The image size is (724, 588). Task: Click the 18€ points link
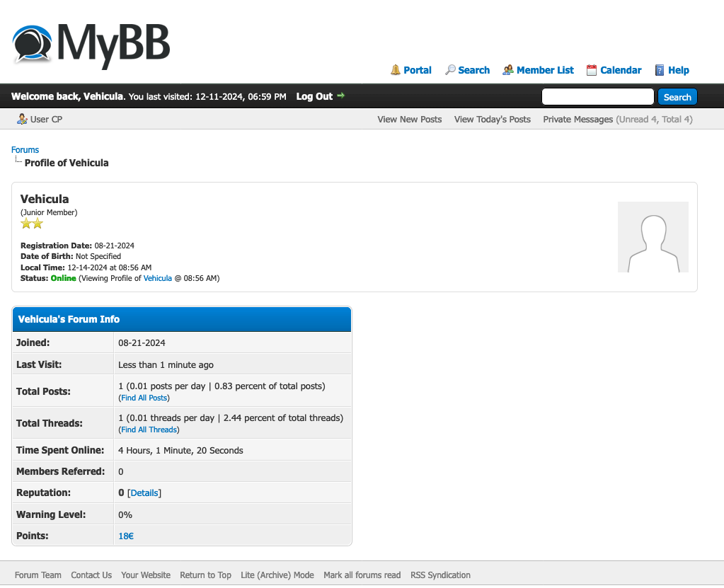pos(126,536)
